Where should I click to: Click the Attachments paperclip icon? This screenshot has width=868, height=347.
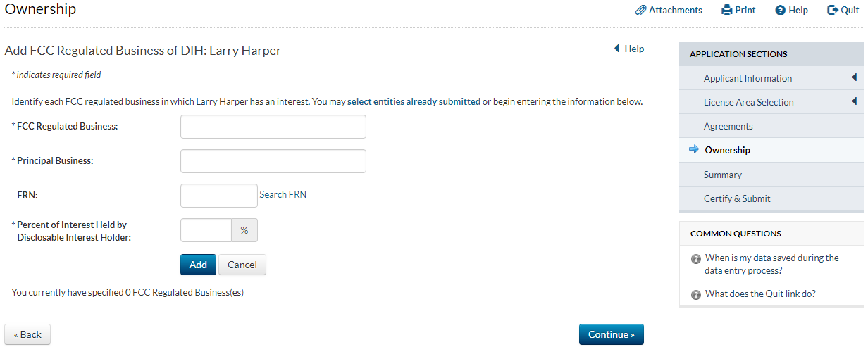point(640,11)
